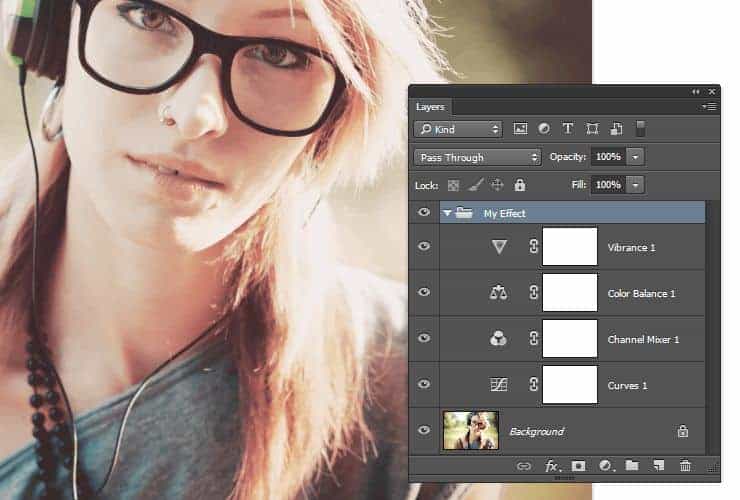Hide the Curves 1 layer
This screenshot has height=500, width=740.
coord(424,384)
